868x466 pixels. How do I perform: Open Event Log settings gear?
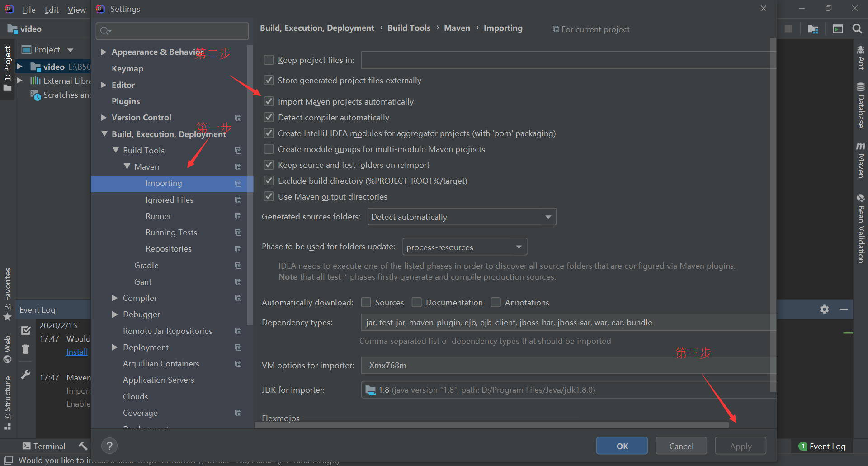pyautogui.click(x=825, y=309)
